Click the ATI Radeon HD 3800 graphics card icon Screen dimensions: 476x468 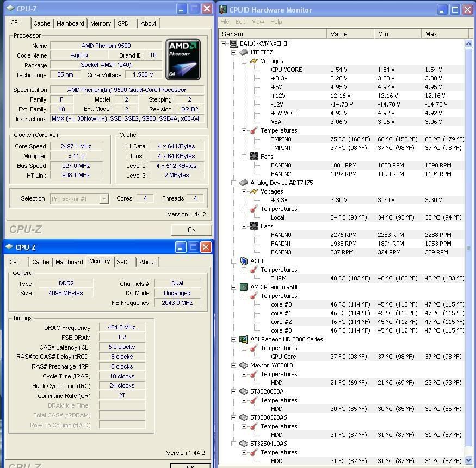(244, 339)
